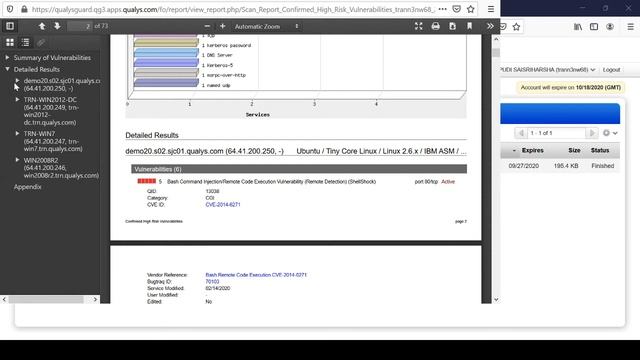Open the browser tracking protection shield
The image size is (640, 360).
point(10,9)
